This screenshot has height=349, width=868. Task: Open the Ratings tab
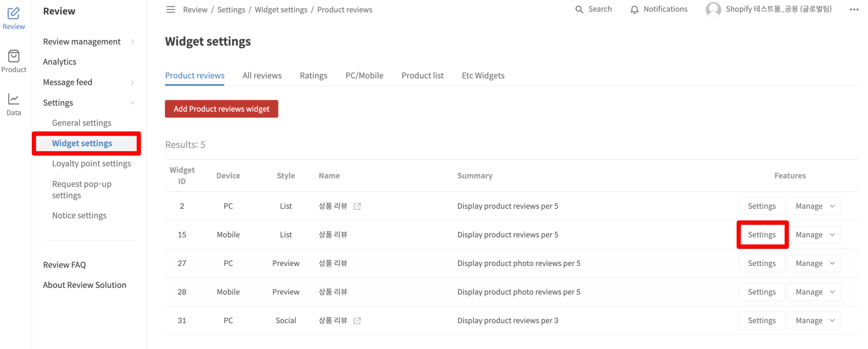click(313, 75)
